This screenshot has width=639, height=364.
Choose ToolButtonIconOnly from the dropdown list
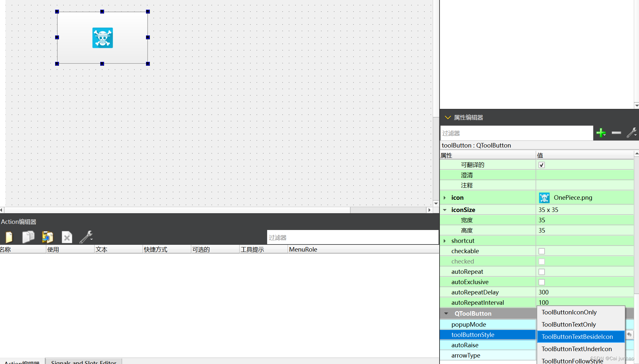pyautogui.click(x=581, y=312)
